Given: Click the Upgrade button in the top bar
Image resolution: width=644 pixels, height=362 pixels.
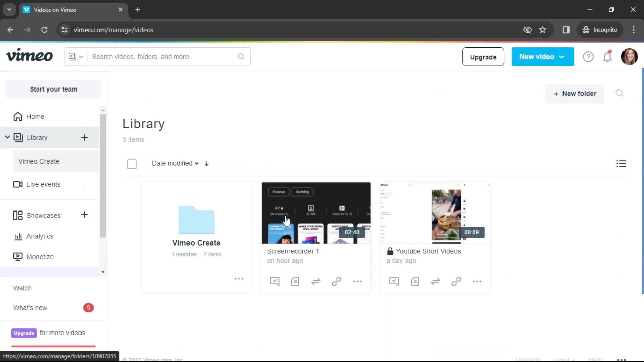Looking at the screenshot, I should (483, 57).
